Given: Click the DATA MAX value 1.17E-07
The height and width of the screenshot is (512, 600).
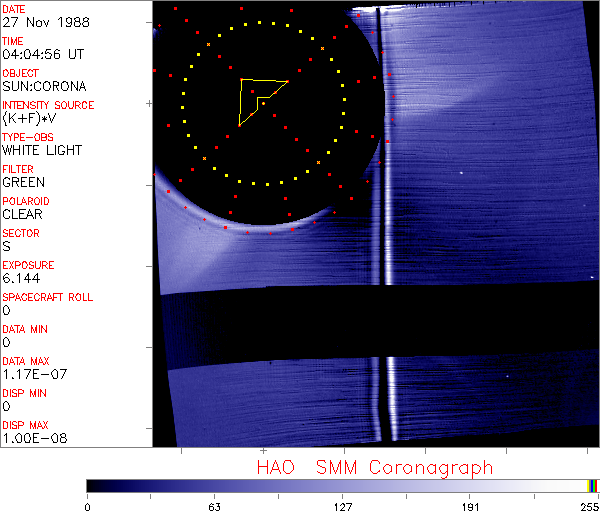Looking at the screenshot, I should tap(32, 374).
